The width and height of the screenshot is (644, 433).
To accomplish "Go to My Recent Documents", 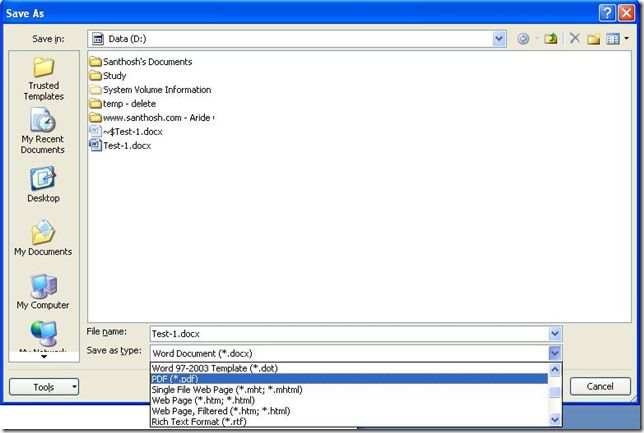I will [43, 131].
